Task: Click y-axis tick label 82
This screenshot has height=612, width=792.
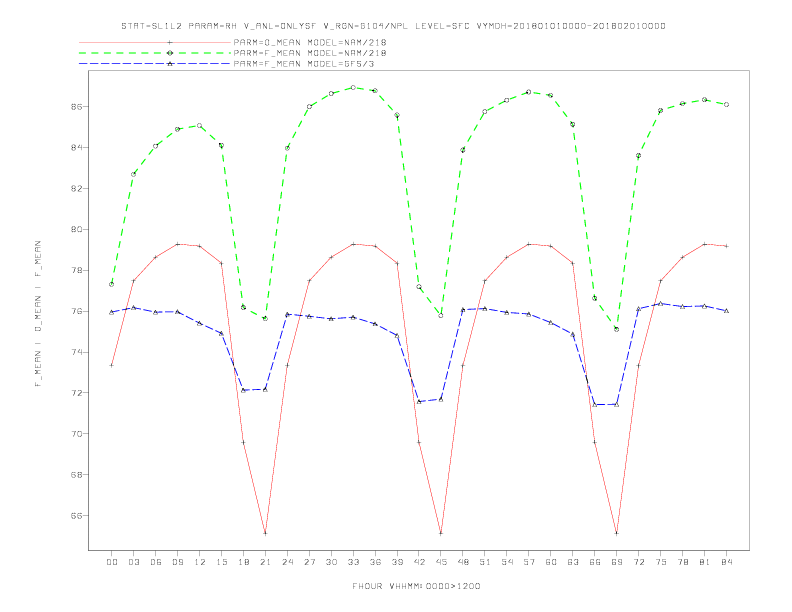Action: pyautogui.click(x=76, y=189)
